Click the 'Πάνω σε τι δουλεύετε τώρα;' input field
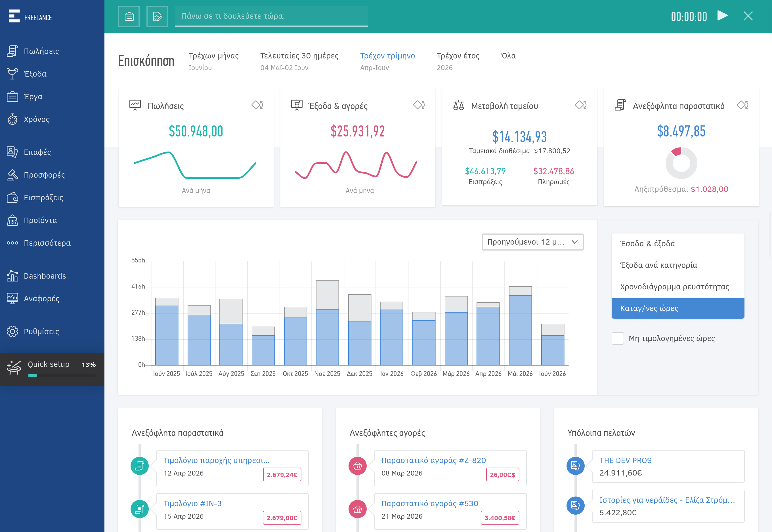772x532 pixels. [271, 16]
